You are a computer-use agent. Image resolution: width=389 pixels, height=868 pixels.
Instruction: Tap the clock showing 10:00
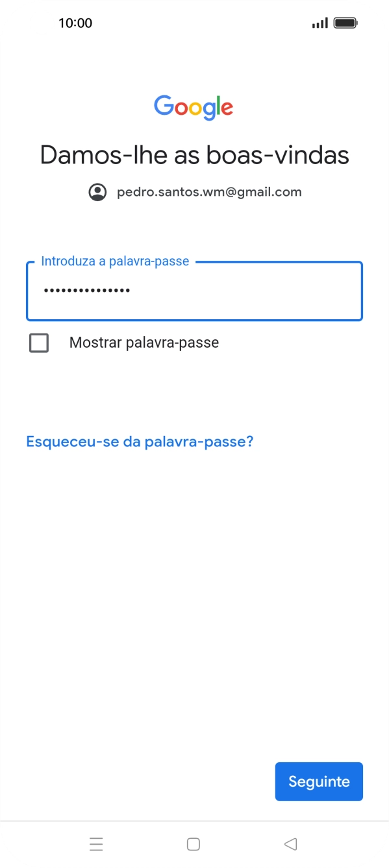coord(76,23)
